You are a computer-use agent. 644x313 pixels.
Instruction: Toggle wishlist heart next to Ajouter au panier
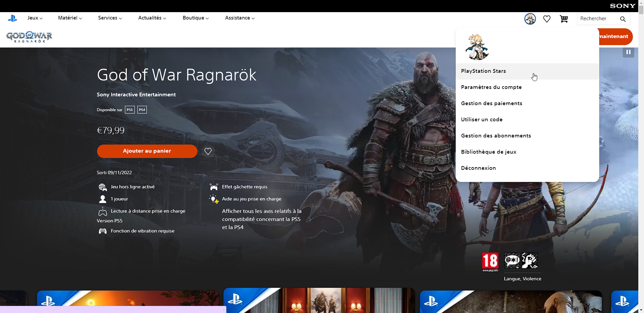coord(208,151)
